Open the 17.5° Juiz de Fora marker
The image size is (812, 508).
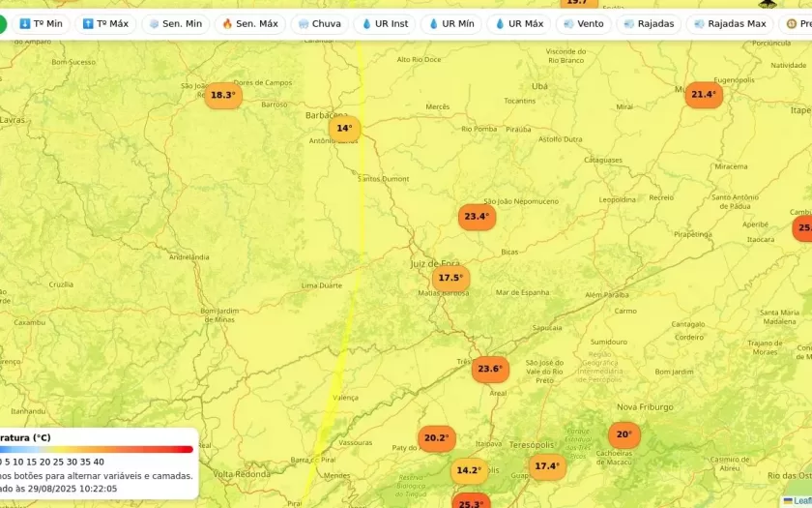[x=450, y=278]
